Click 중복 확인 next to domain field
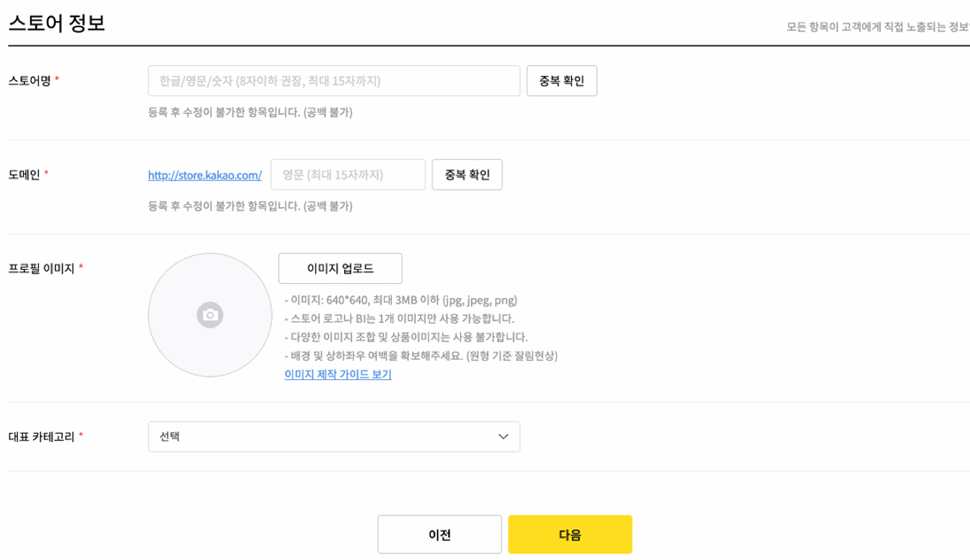 tap(466, 174)
